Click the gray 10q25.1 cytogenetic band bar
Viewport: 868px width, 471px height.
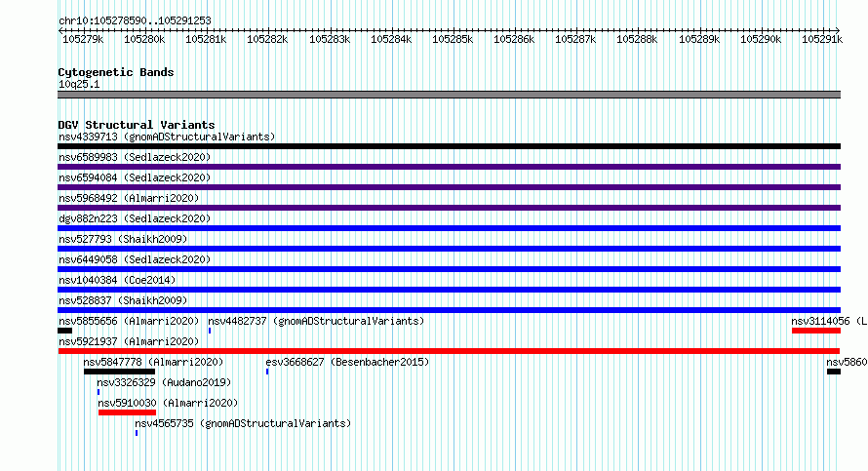pos(449,95)
